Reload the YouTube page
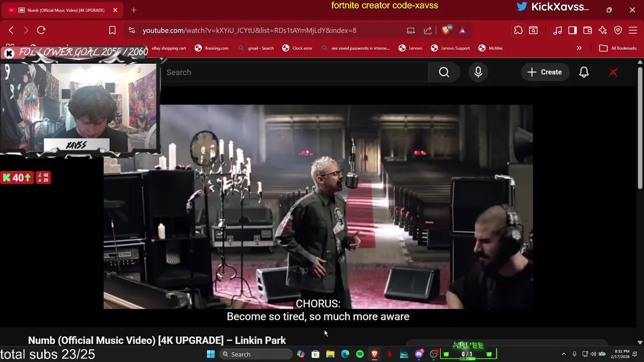Screen dimensions: 644x362 (x=41, y=30)
